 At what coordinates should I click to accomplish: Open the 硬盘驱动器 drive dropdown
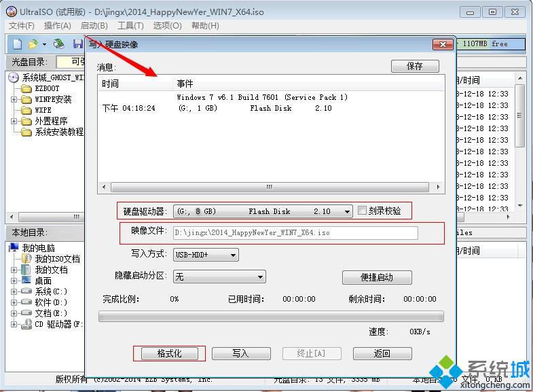click(347, 211)
